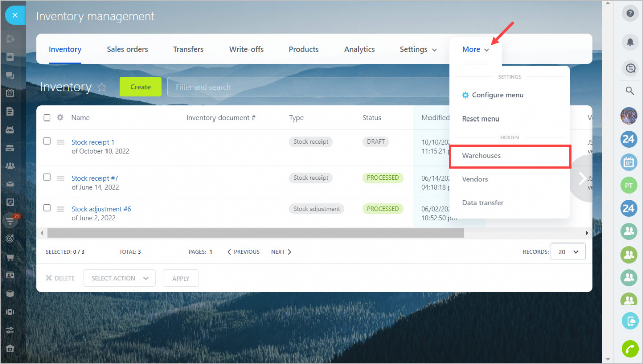This screenshot has width=643, height=364.
Task: Open the robot icon in left sidebar
Action: (x=10, y=130)
